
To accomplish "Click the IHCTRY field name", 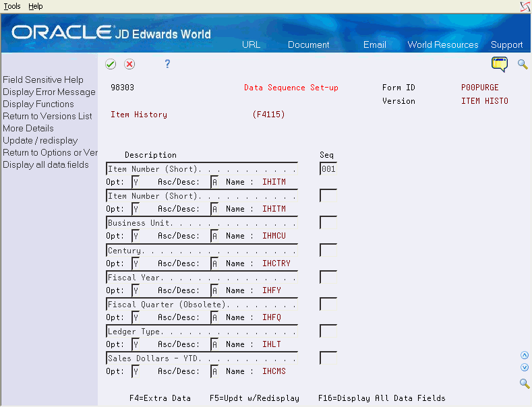I will click(x=276, y=263).
